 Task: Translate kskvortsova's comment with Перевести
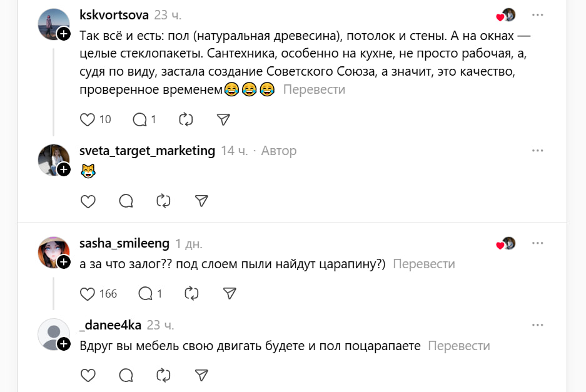314,89
